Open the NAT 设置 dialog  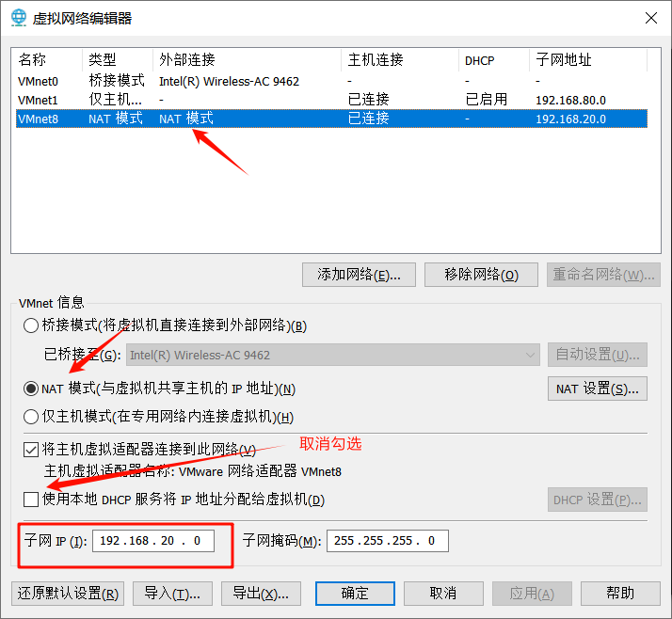click(x=597, y=389)
